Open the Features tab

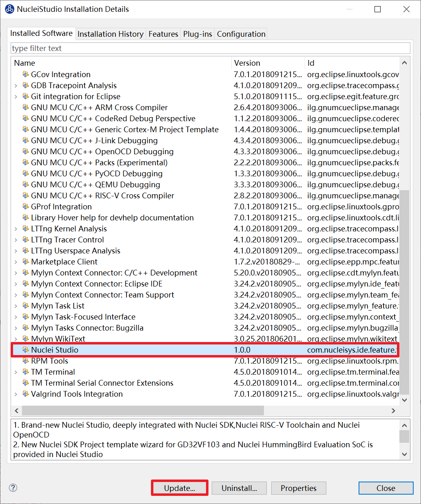click(x=163, y=34)
